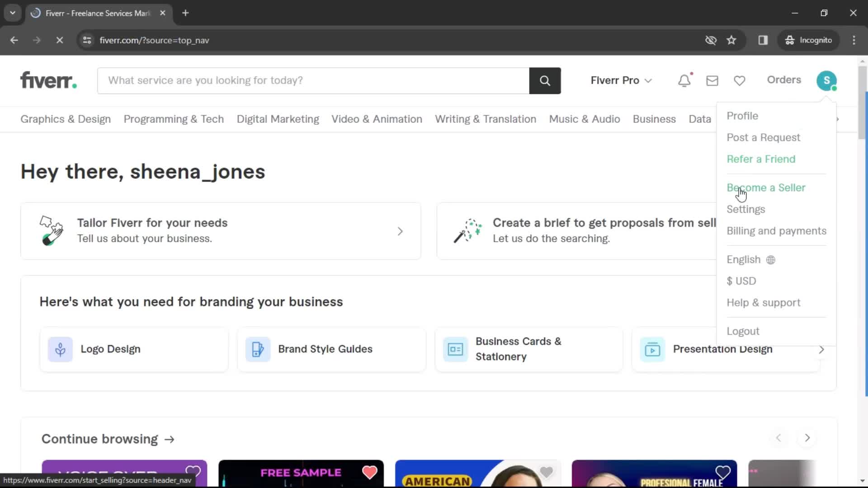Click the search magnifier icon
Viewport: 868px width, 488px height.
(544, 80)
